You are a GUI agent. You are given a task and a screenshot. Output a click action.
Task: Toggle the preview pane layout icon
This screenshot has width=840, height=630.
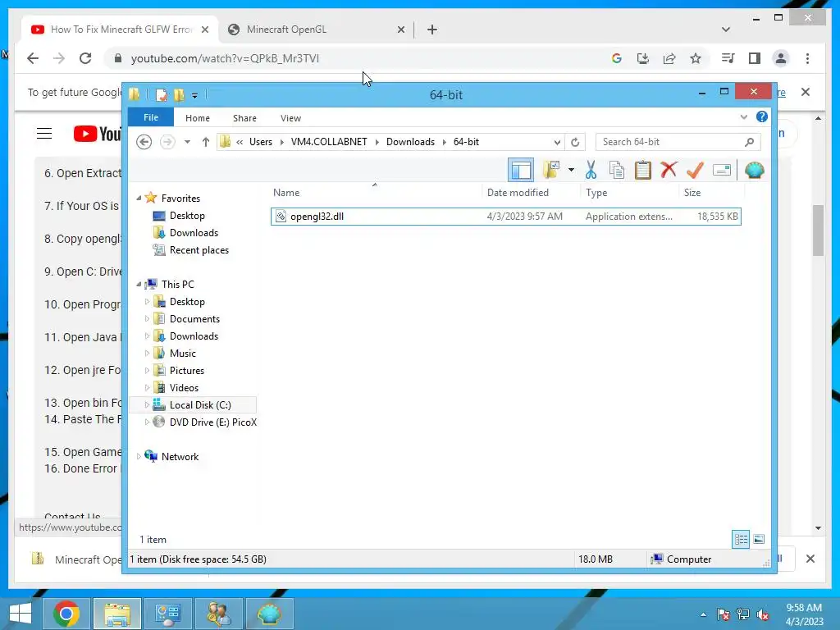point(521,171)
